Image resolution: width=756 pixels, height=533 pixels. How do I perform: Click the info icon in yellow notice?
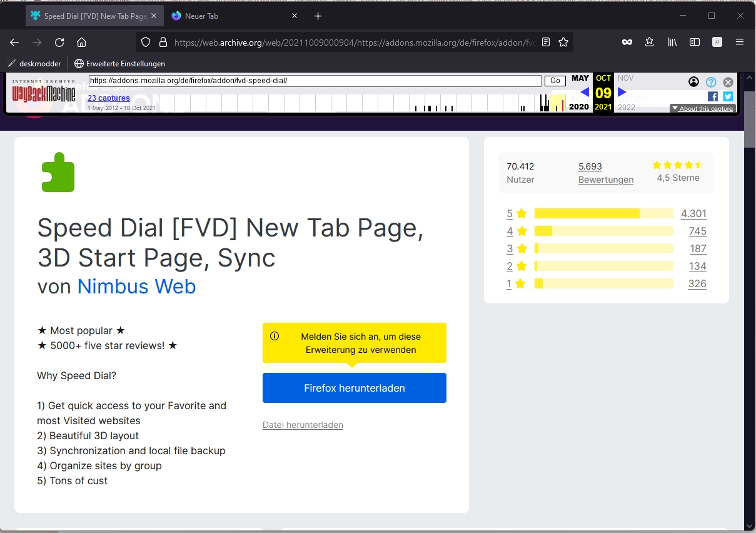pos(275,336)
